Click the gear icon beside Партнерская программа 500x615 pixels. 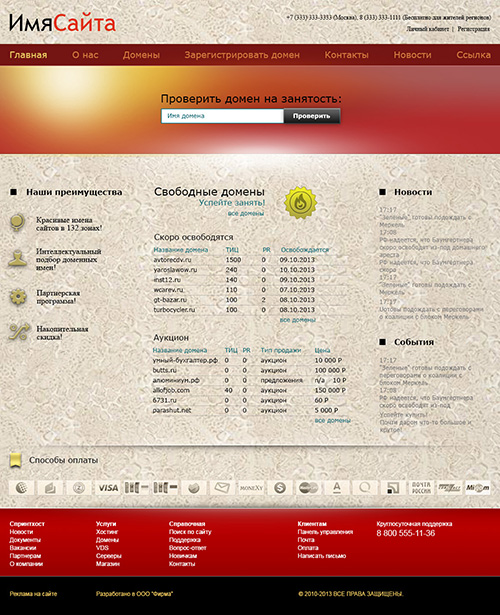tap(18, 297)
